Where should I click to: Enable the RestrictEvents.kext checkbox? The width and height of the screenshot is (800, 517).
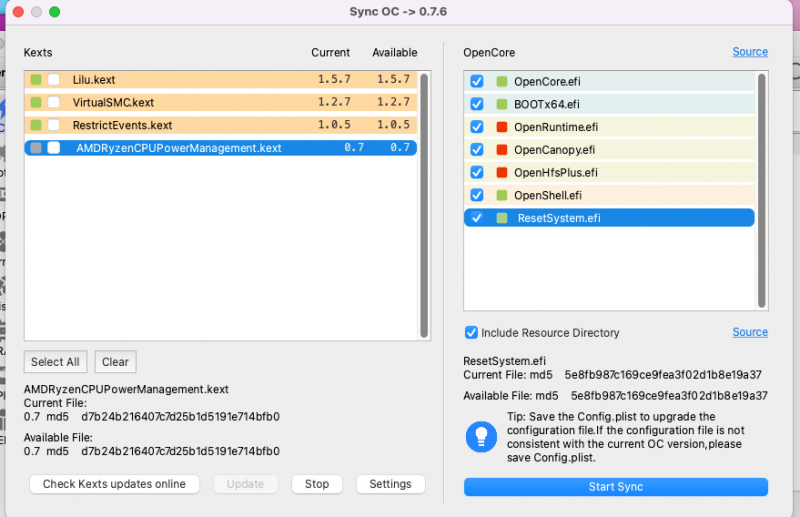click(x=54, y=125)
